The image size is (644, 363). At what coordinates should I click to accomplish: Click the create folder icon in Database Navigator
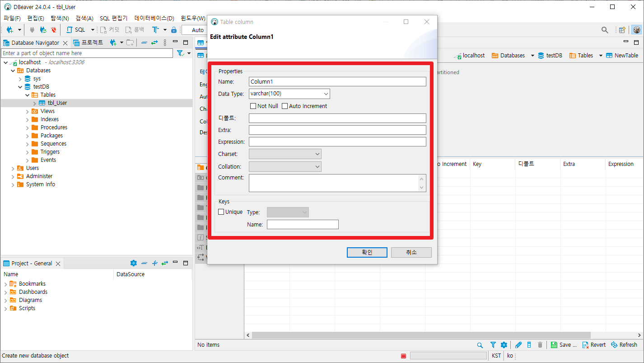pos(130,42)
